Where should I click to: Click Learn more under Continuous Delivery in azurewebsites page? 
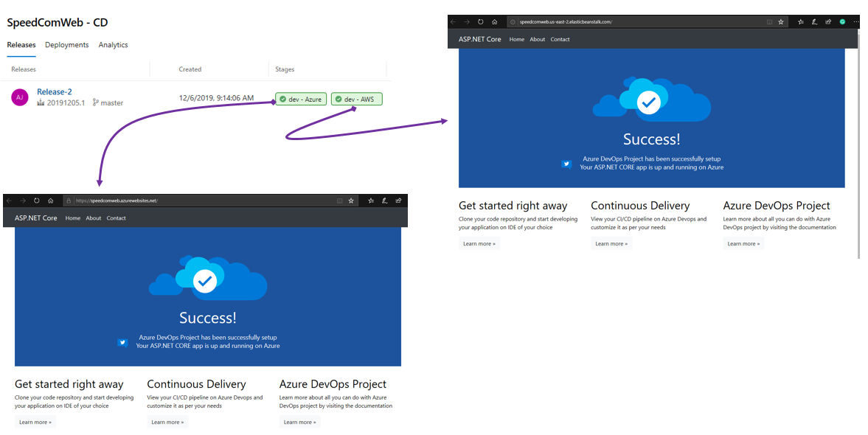167,422
